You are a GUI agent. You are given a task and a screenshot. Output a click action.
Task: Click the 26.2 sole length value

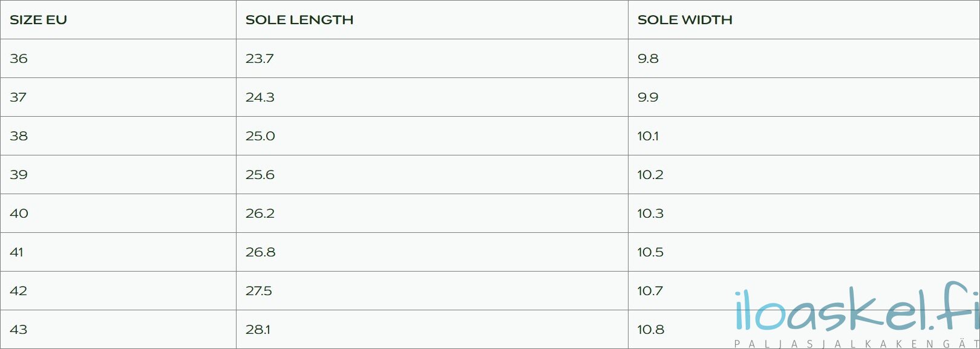click(x=260, y=214)
